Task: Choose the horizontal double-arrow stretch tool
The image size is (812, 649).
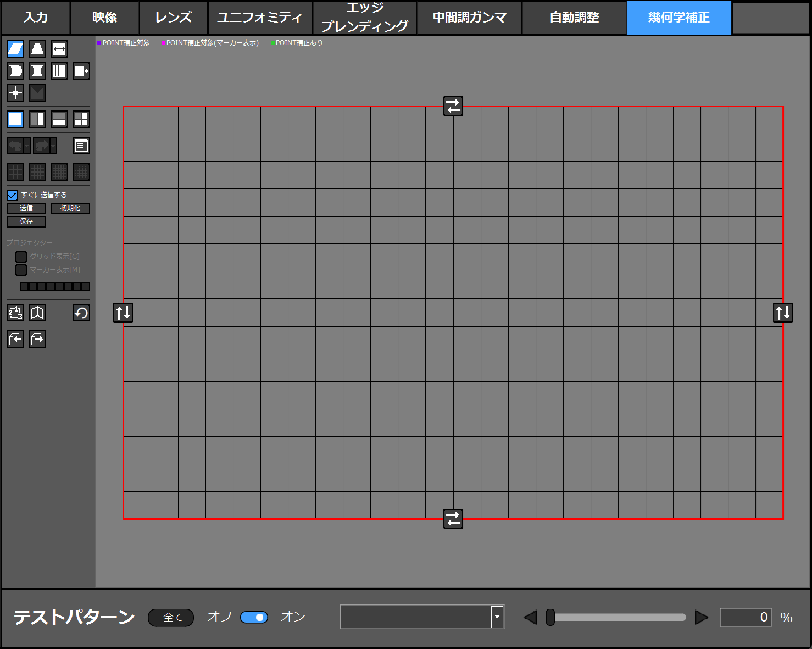Action: point(59,49)
